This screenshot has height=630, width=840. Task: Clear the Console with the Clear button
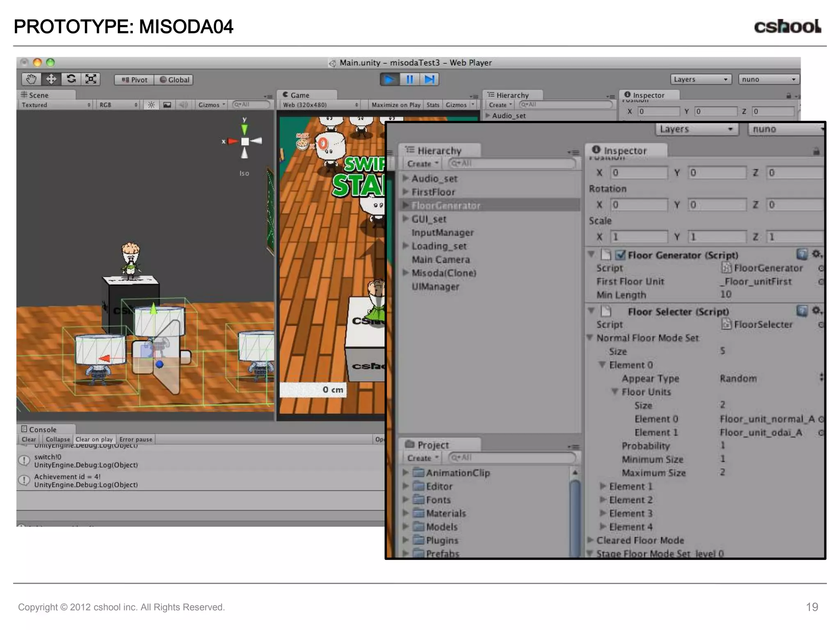coord(29,439)
